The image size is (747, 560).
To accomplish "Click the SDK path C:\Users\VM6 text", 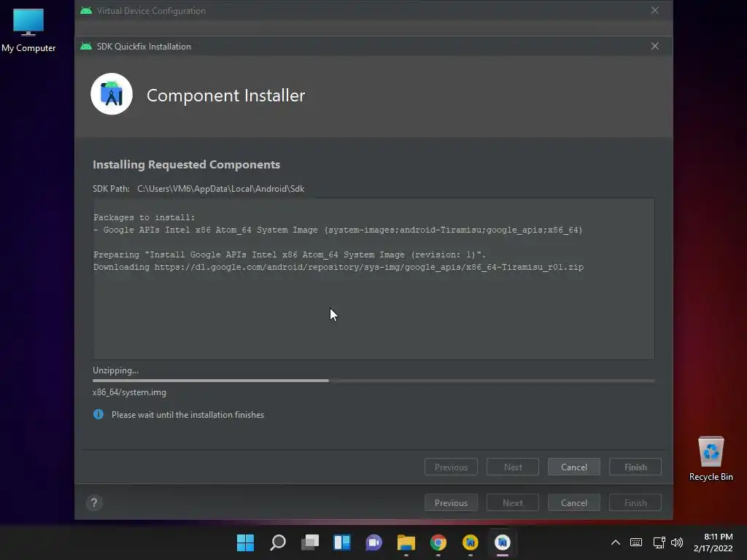I will (x=220, y=189).
